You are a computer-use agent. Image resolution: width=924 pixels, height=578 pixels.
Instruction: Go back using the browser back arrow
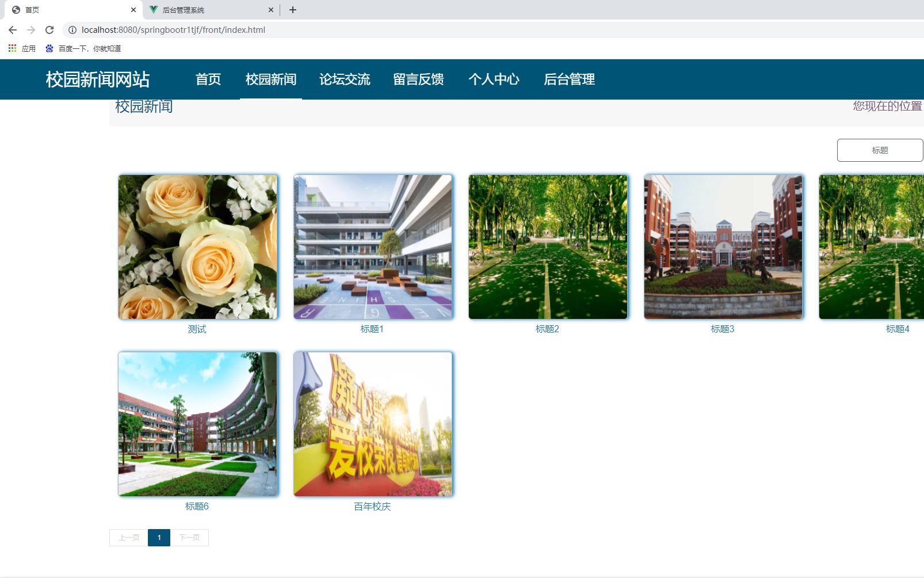pos(13,30)
